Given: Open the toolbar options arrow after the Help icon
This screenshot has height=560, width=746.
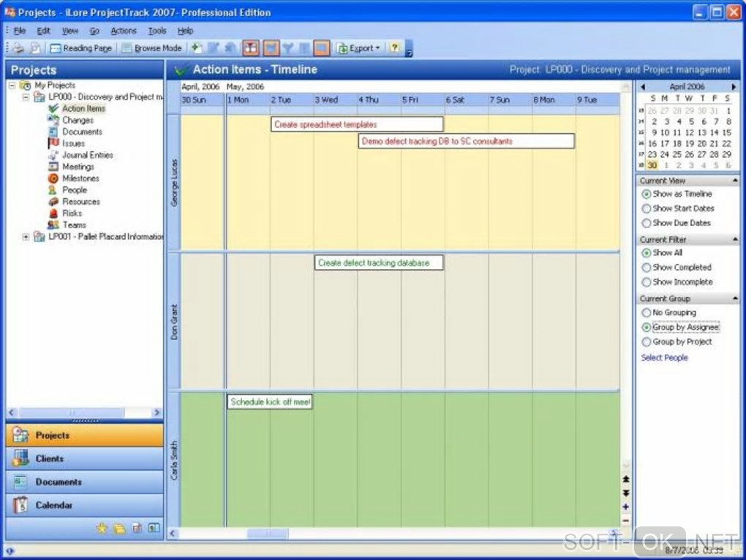Looking at the screenshot, I should point(409,50).
